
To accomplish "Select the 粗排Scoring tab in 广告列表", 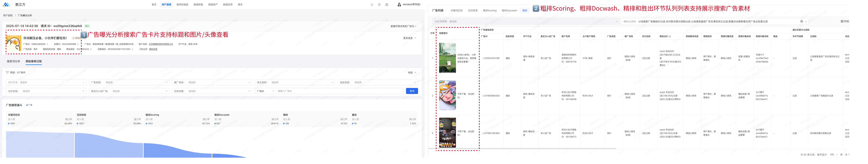I will click(x=490, y=10).
